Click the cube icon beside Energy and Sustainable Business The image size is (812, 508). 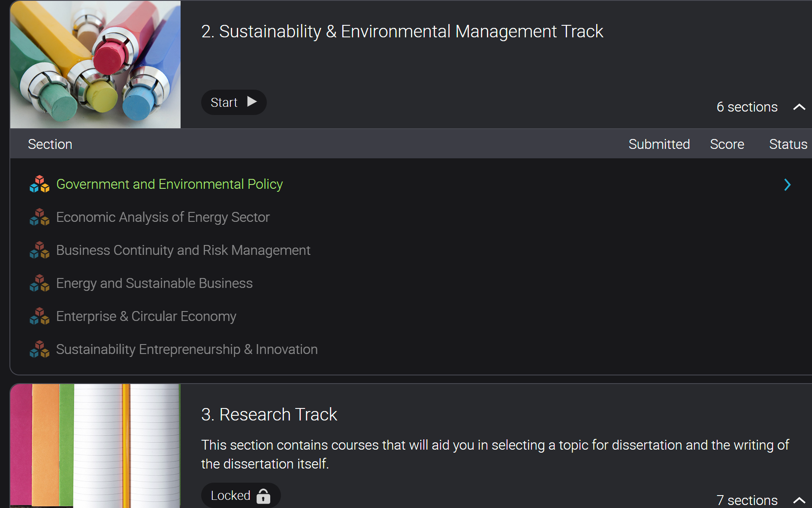[x=39, y=283]
